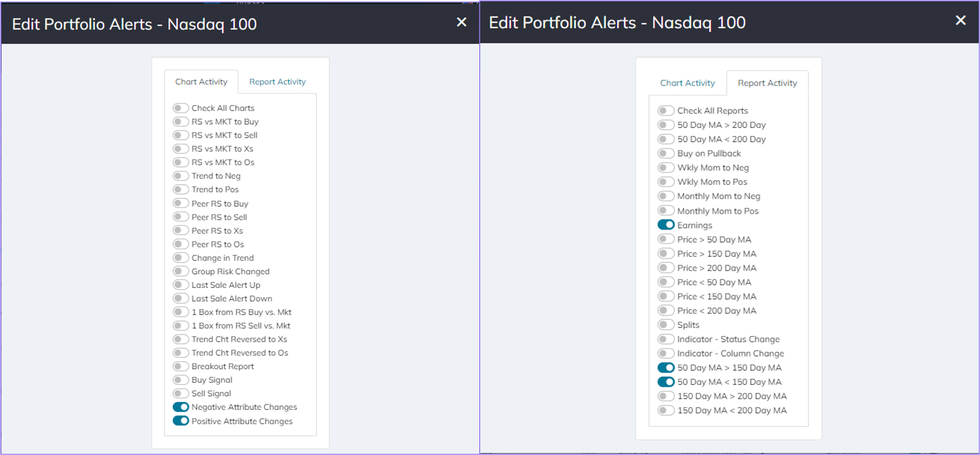
Task: Turn on RS vs MKT to Buy alert
Action: pyautogui.click(x=181, y=121)
